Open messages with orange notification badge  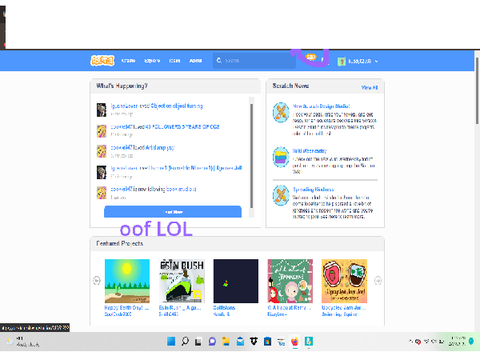[x=311, y=58]
